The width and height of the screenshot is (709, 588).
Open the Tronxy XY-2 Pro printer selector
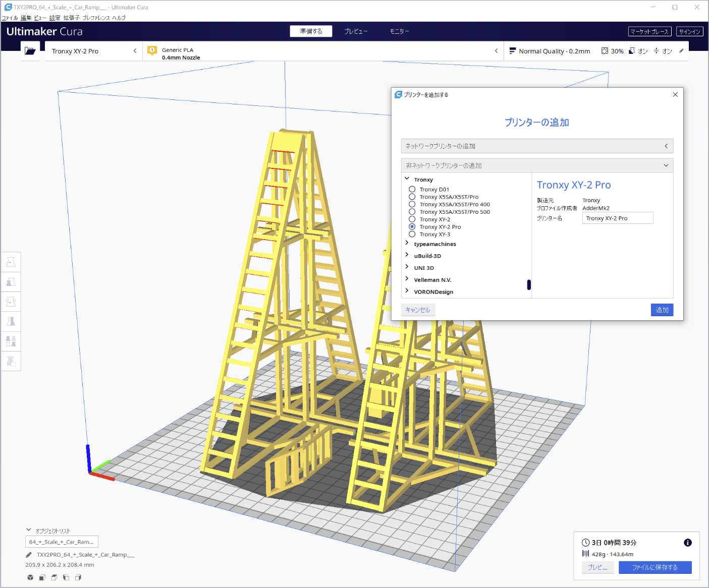click(x=94, y=51)
